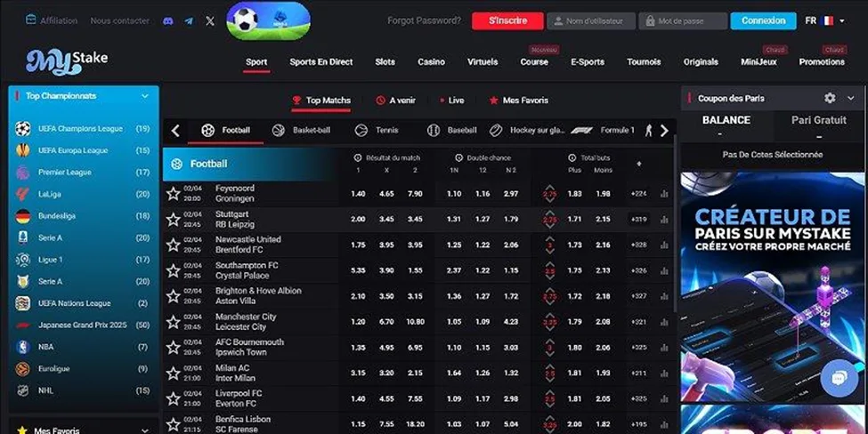Star the Manchester City Leicester match
Image resolution: width=868 pixels, height=434 pixels.
173,322
